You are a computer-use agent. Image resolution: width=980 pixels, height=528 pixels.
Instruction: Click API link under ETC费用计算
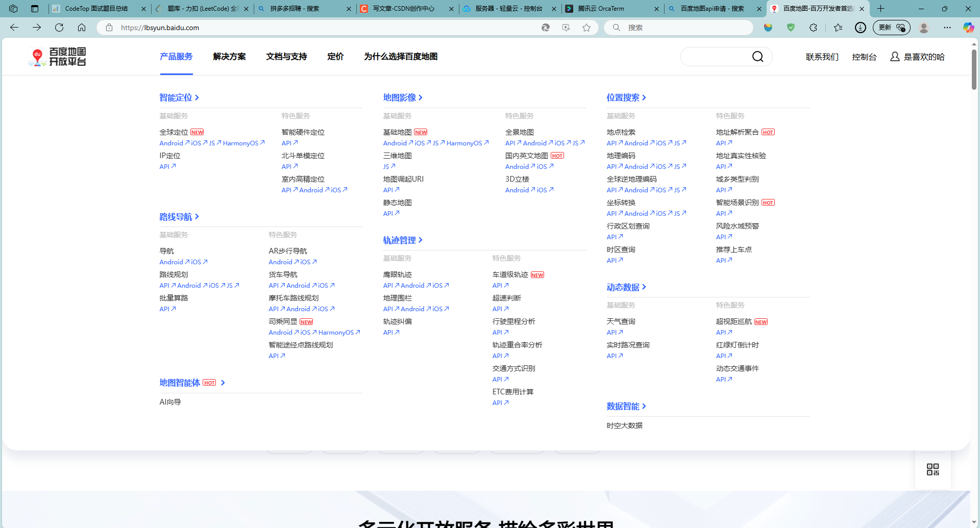pos(500,403)
